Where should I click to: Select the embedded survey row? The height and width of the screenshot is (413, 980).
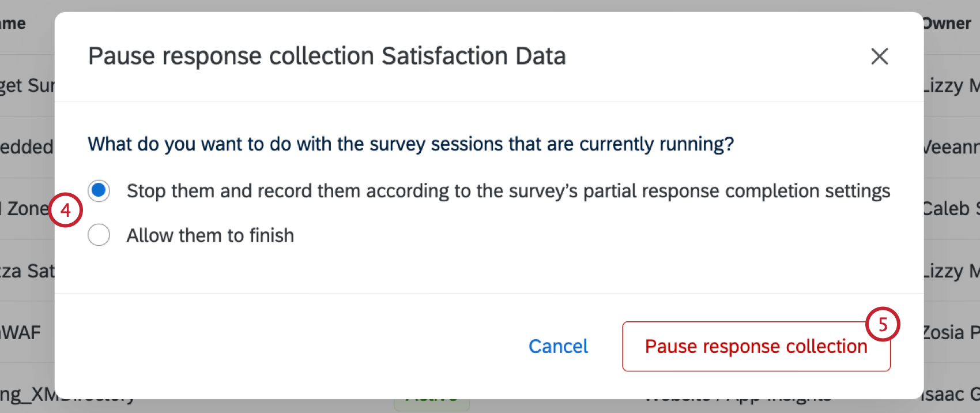click(26, 147)
